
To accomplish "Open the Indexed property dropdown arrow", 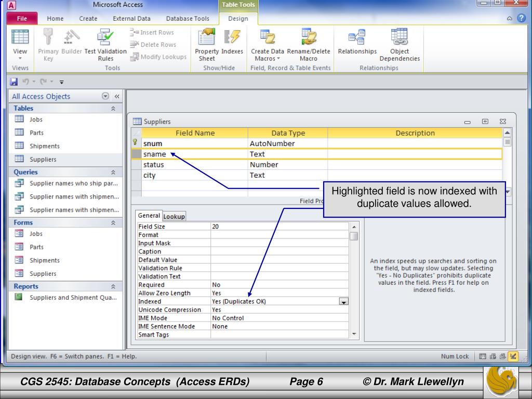I will pyautogui.click(x=344, y=302).
